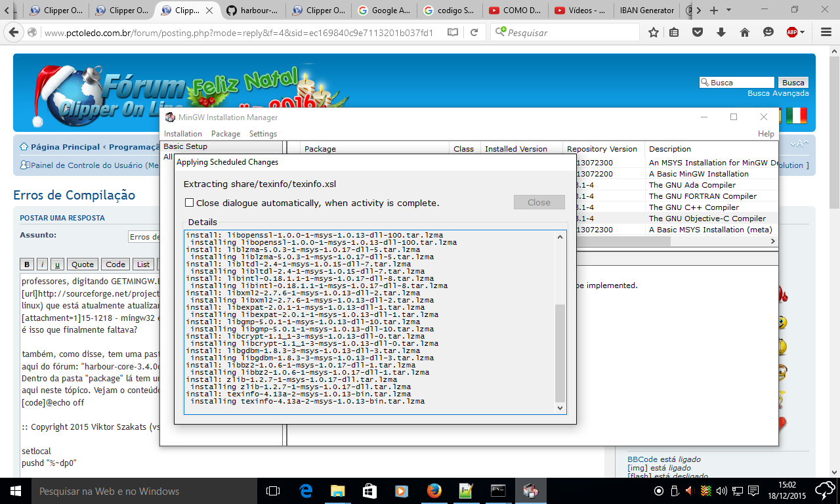Click the Quote BBCode button
The width and height of the screenshot is (840, 504).
point(83,264)
